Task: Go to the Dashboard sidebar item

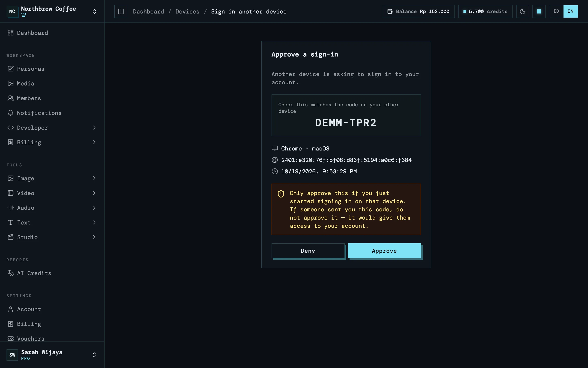Action: (52, 33)
